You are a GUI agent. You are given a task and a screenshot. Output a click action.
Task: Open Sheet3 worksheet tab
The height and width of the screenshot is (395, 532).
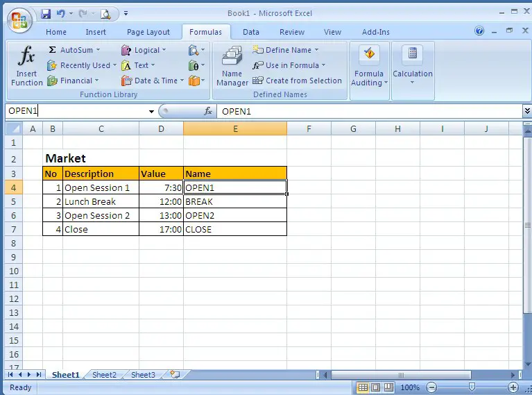tap(143, 375)
